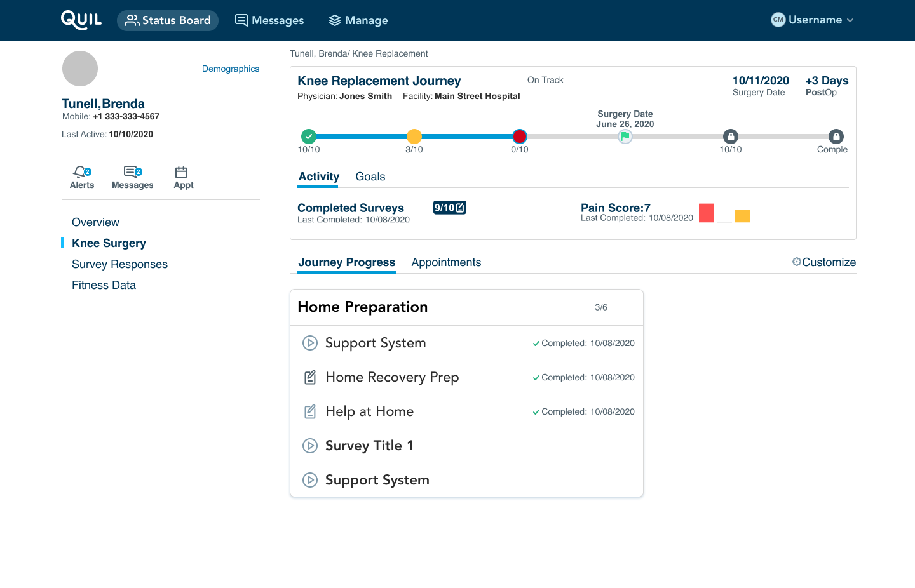This screenshot has width=915, height=588.
Task: Click the form icon beside Home Recovery Prep
Action: [x=309, y=377]
